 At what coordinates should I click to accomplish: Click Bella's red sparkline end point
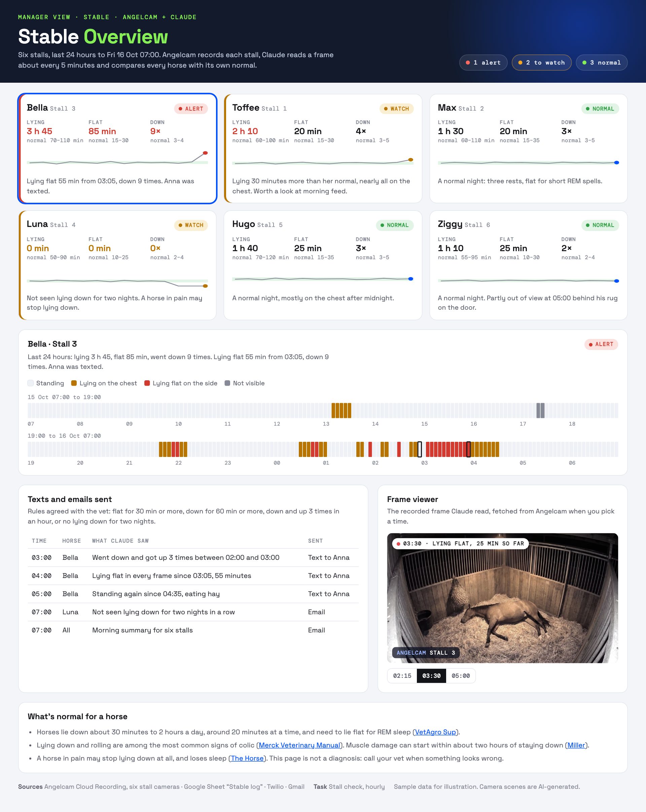[x=206, y=153]
